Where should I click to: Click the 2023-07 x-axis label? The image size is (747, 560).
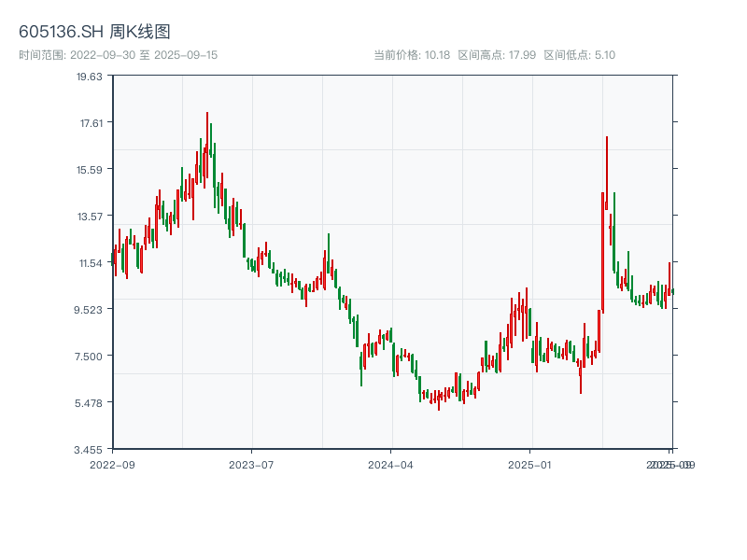click(x=251, y=465)
